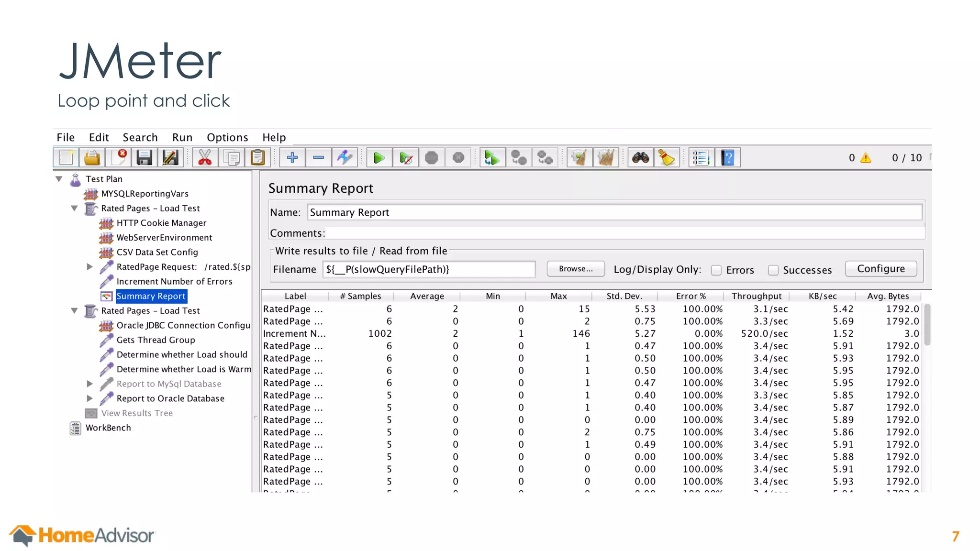
Task: Enable the Successes only checkbox
Action: coord(773,270)
